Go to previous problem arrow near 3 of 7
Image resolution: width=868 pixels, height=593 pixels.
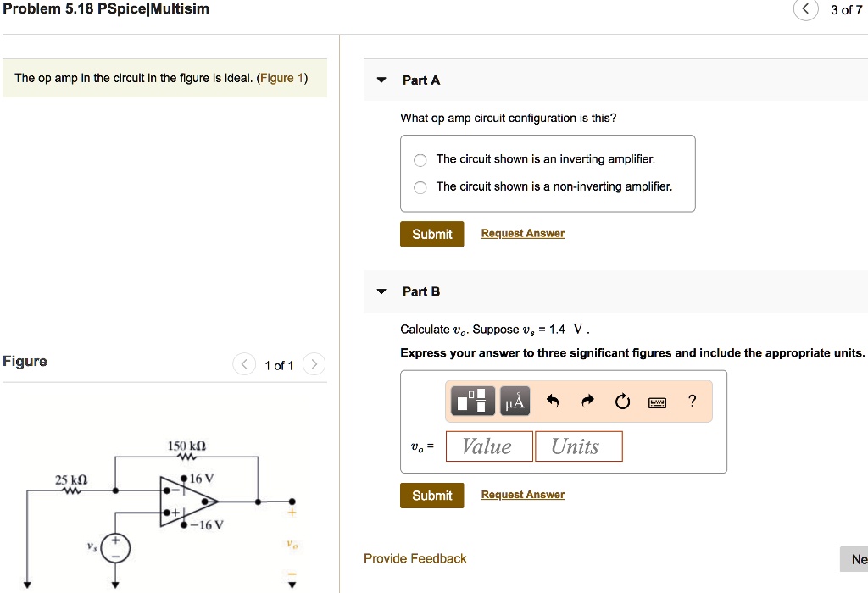805,9
